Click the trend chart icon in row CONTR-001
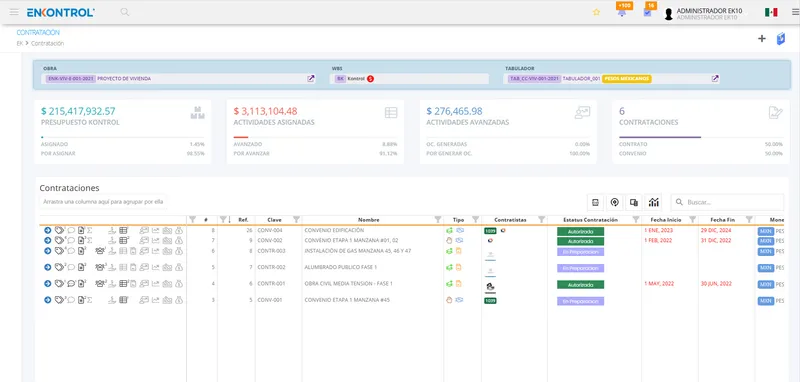The width and height of the screenshot is (800, 382). [x=156, y=284]
